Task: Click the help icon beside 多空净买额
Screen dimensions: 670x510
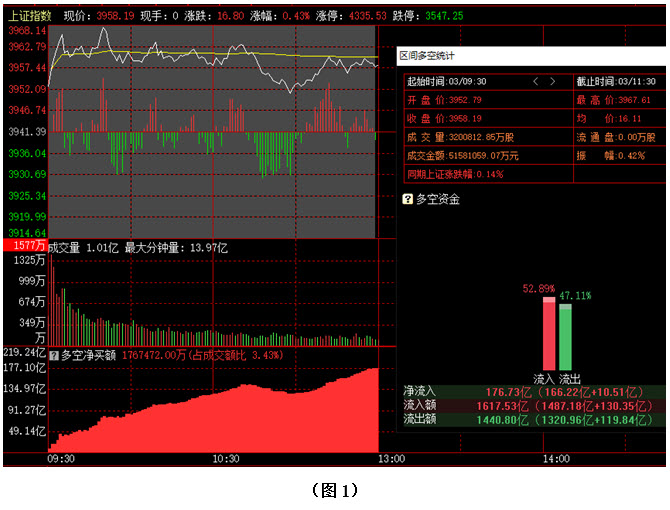Action: coord(53,355)
